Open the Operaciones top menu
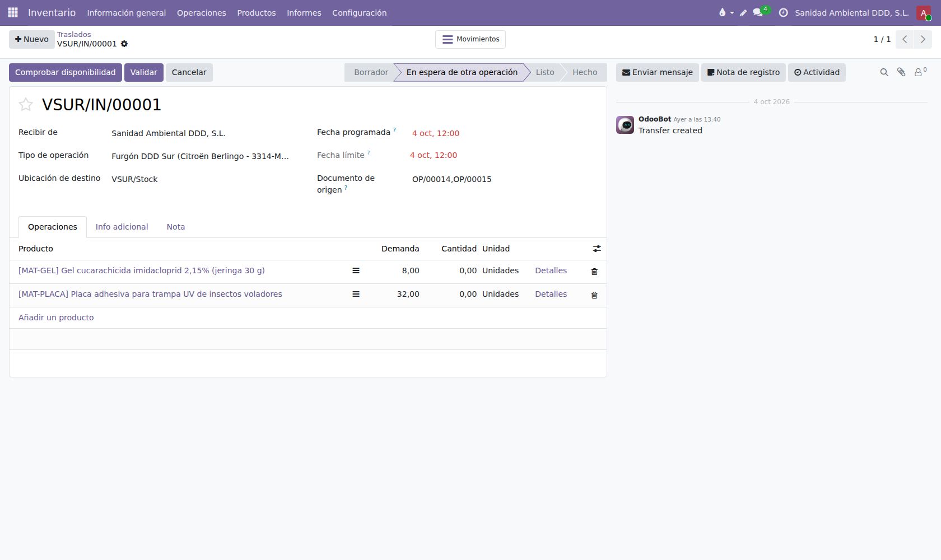Image resolution: width=941 pixels, height=560 pixels. click(x=202, y=13)
